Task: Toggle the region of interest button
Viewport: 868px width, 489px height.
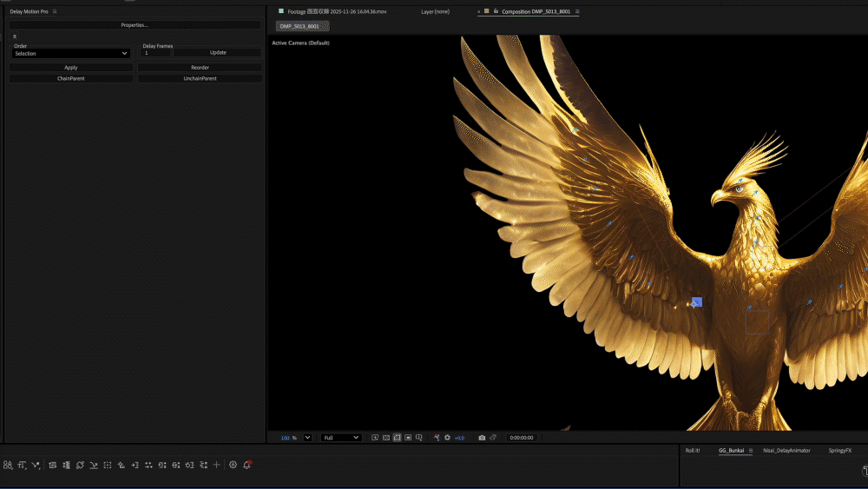Action: coord(408,438)
